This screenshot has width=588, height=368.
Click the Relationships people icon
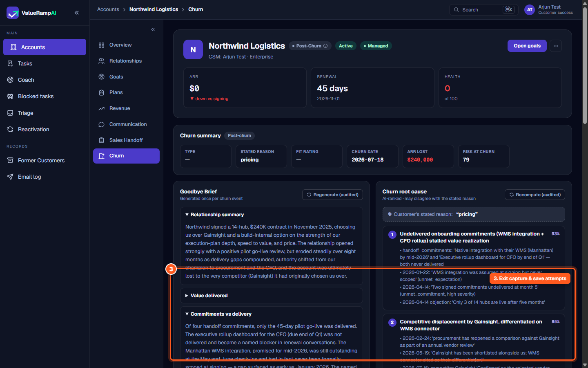click(x=102, y=61)
